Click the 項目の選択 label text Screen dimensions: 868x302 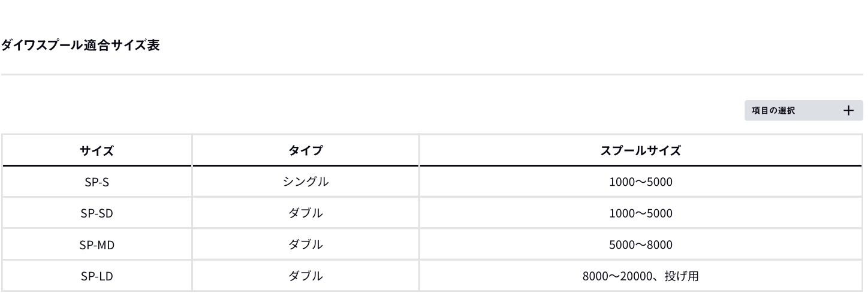(773, 111)
